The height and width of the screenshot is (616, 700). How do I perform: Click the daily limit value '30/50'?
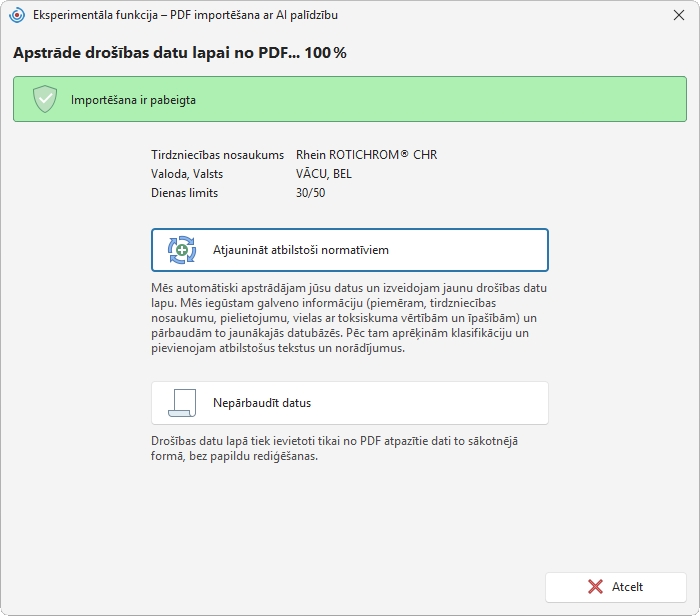coord(310,193)
